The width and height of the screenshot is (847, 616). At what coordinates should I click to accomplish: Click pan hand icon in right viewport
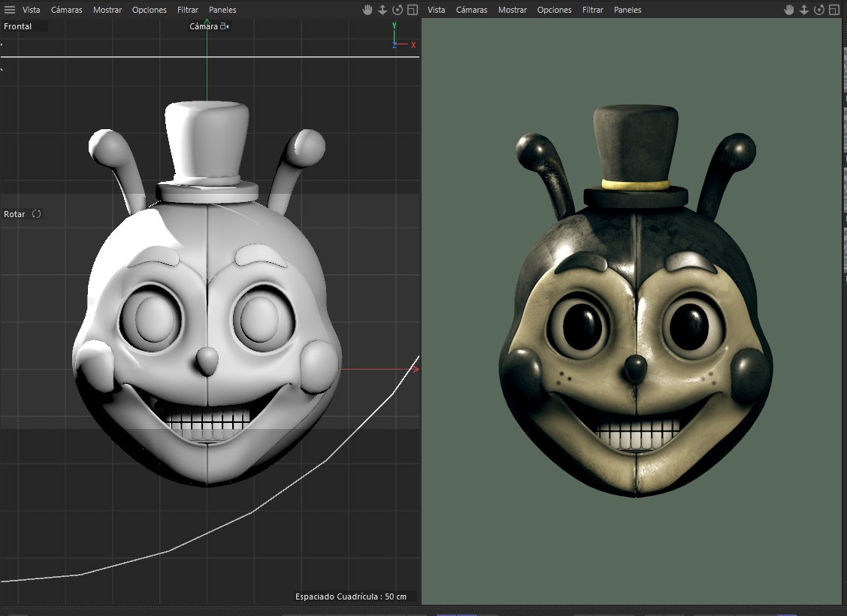point(789,10)
